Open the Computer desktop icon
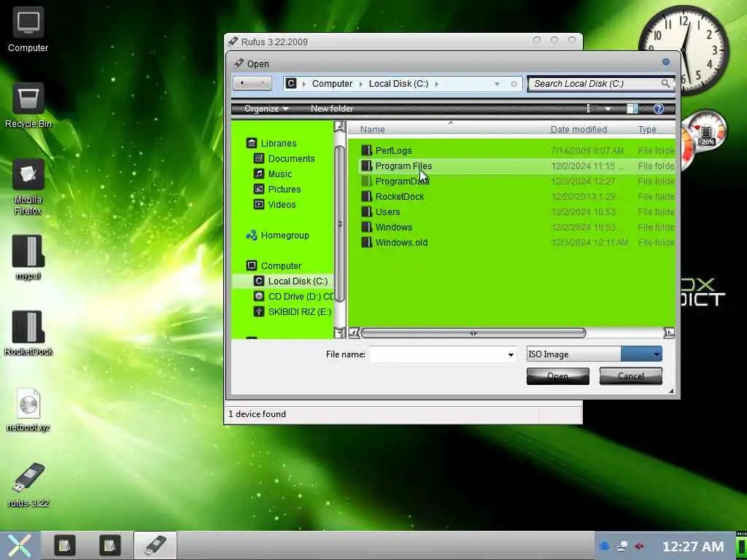 [28, 29]
